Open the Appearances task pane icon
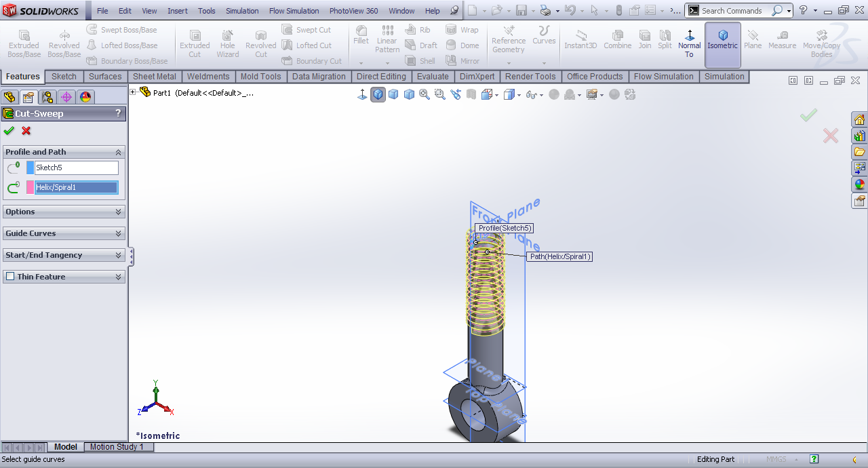The width and height of the screenshot is (868, 468). tap(859, 184)
